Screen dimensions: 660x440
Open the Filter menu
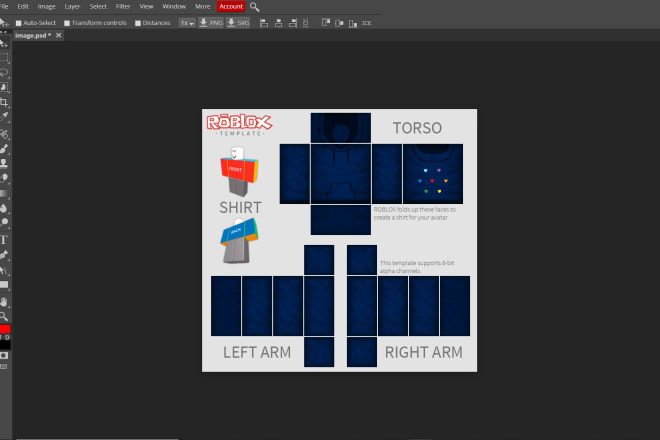(x=123, y=6)
